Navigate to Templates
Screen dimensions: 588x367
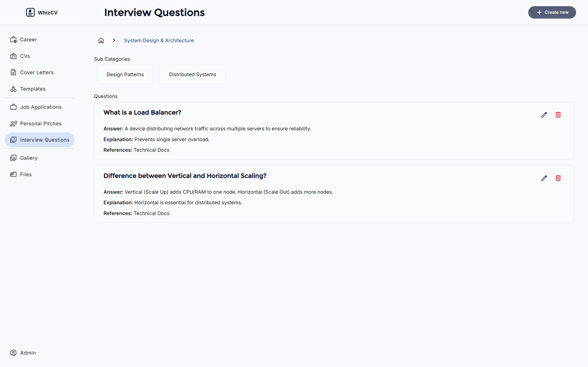(39, 89)
